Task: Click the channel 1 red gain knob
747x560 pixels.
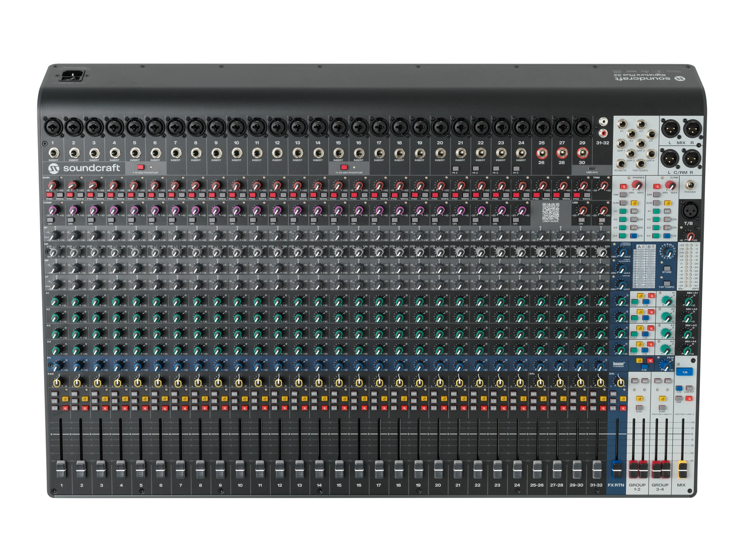Action: click(x=53, y=185)
